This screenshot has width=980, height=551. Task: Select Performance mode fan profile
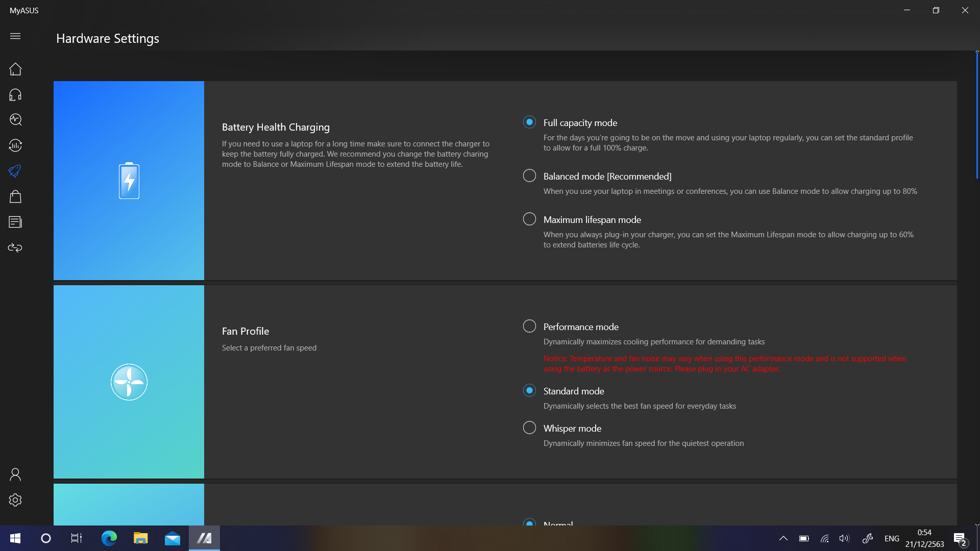(529, 326)
